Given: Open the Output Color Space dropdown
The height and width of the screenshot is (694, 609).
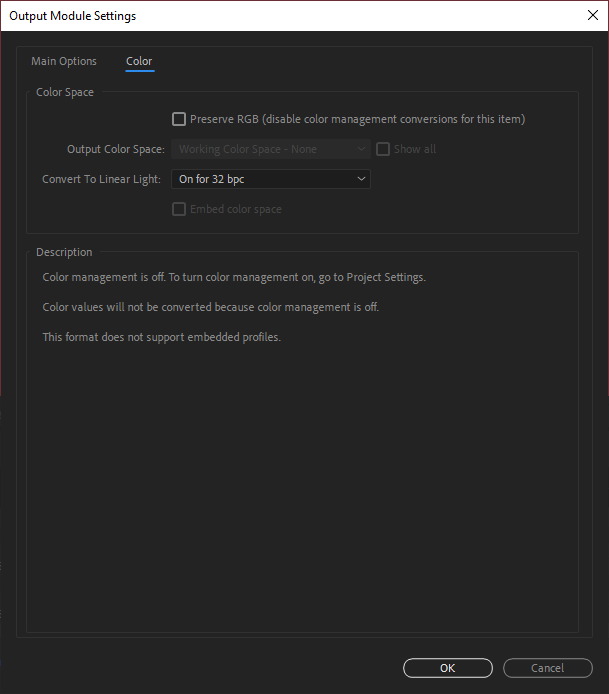Looking at the screenshot, I should click(270, 149).
